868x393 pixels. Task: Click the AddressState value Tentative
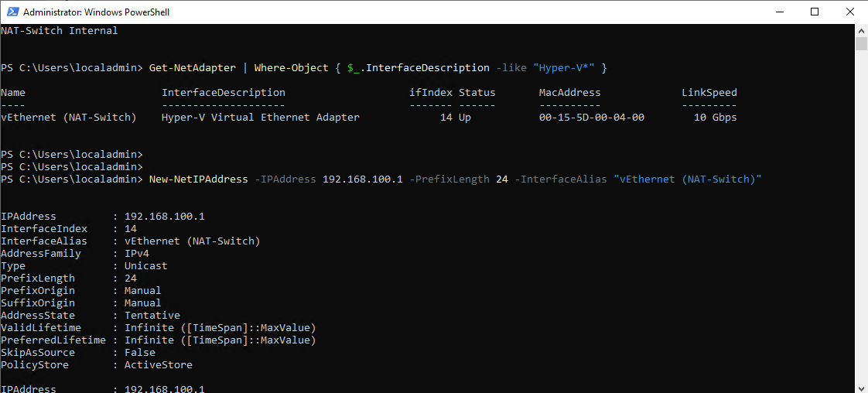click(x=152, y=316)
